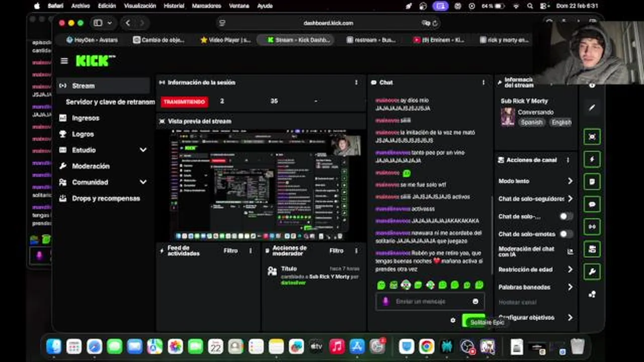Toggle the Safari sidebar button
Image resolution: width=644 pixels, height=362 pixels.
click(x=98, y=23)
